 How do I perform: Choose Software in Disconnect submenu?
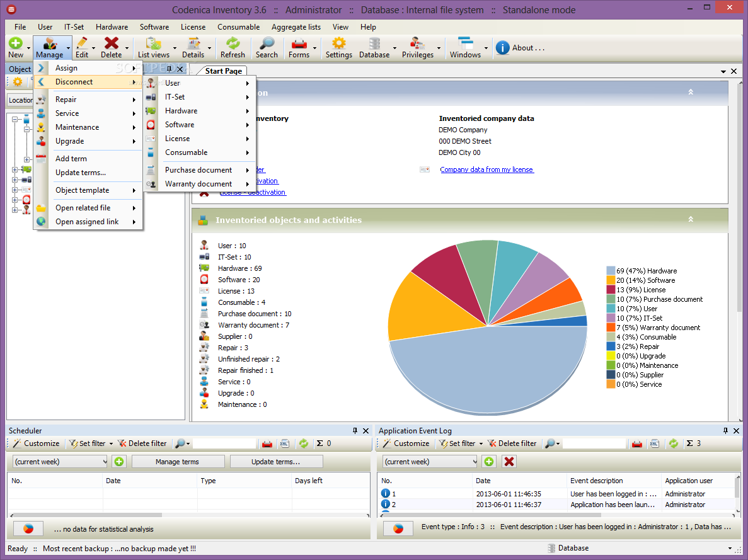pyautogui.click(x=199, y=125)
